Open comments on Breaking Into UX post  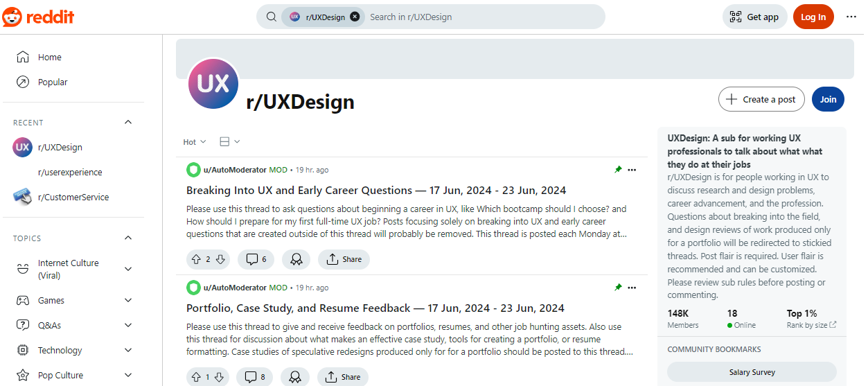[x=255, y=259]
